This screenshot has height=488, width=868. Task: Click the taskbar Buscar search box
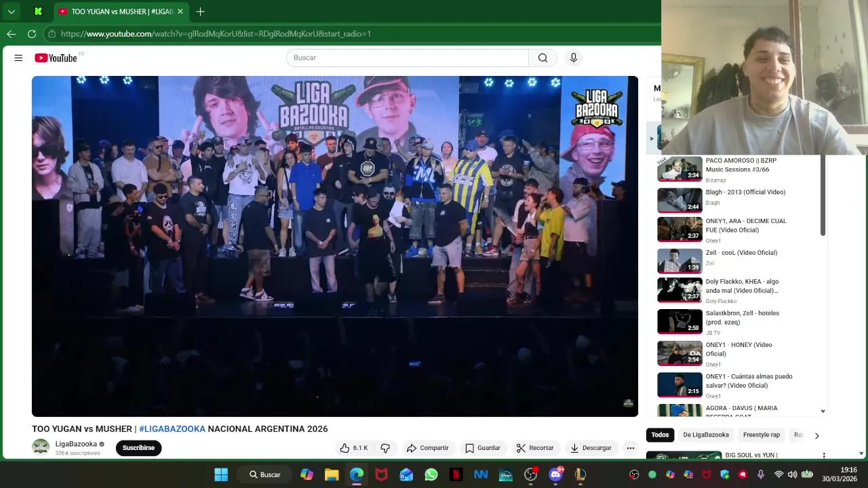click(x=264, y=474)
